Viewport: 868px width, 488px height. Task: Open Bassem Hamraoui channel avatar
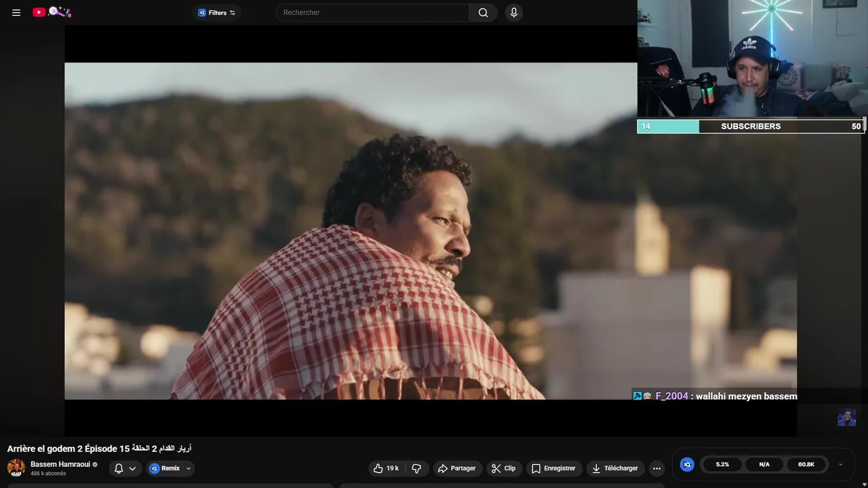(16, 468)
